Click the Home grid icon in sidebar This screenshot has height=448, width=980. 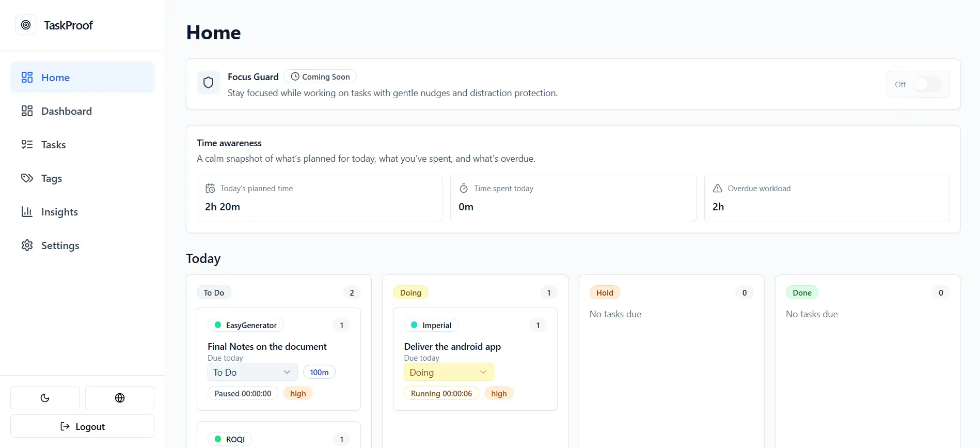(x=27, y=78)
